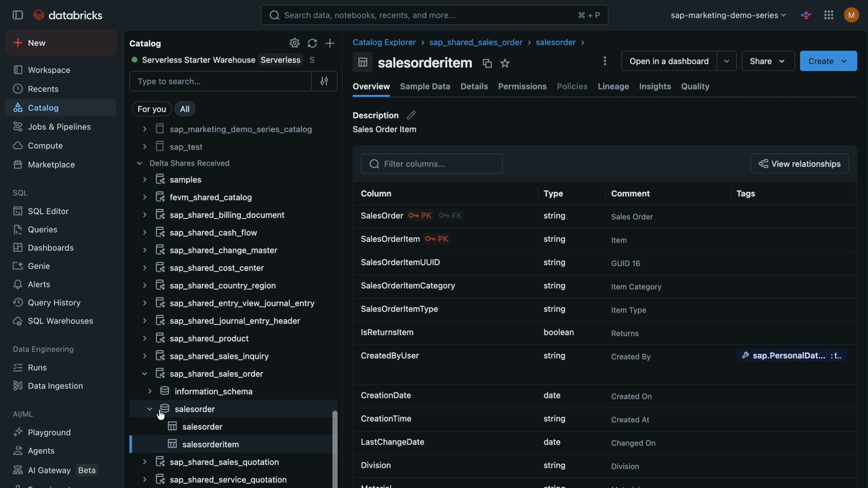
Task: Open the Lineage tab
Action: tap(613, 86)
